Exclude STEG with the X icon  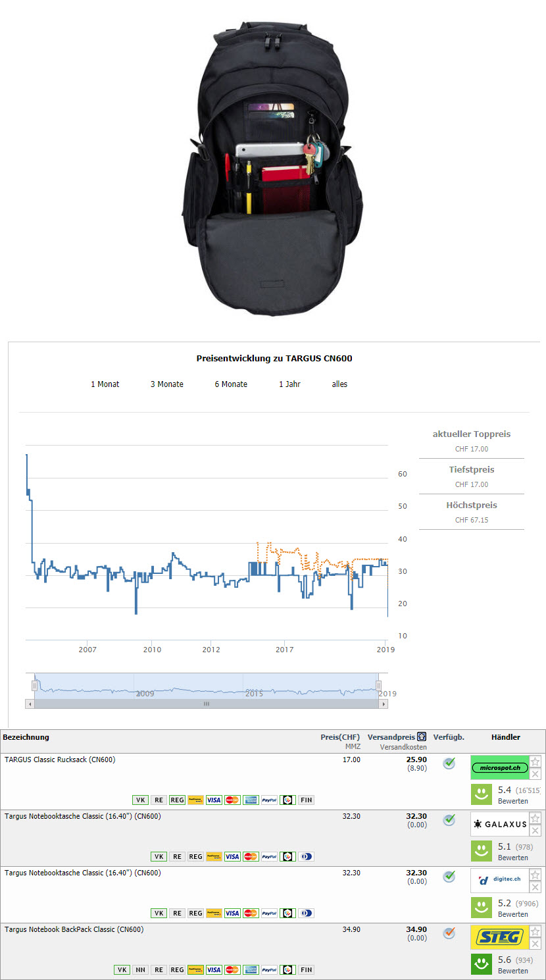[x=535, y=944]
